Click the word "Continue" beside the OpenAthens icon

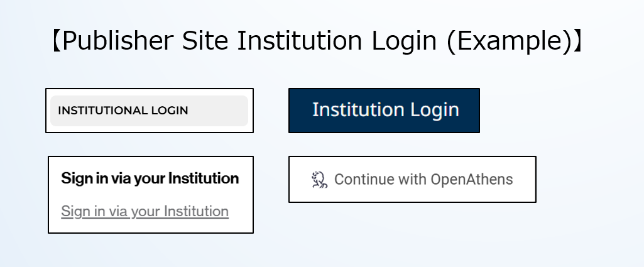click(359, 180)
